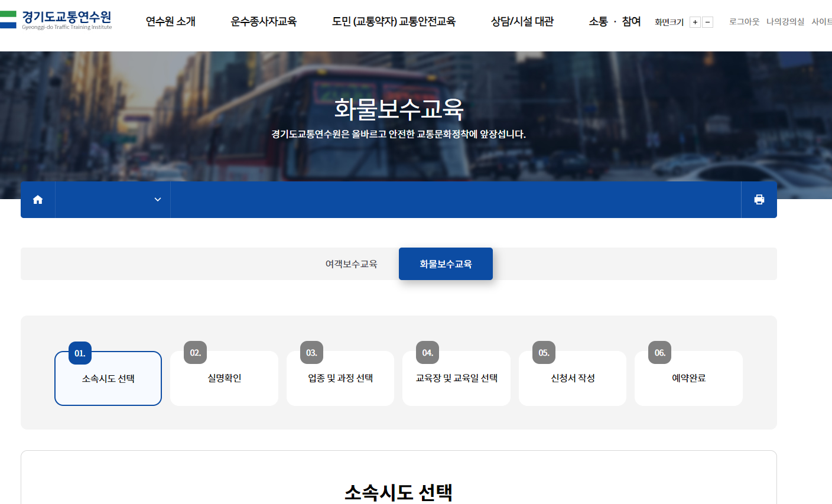Click the print icon on the breadcrumb bar

click(759, 199)
